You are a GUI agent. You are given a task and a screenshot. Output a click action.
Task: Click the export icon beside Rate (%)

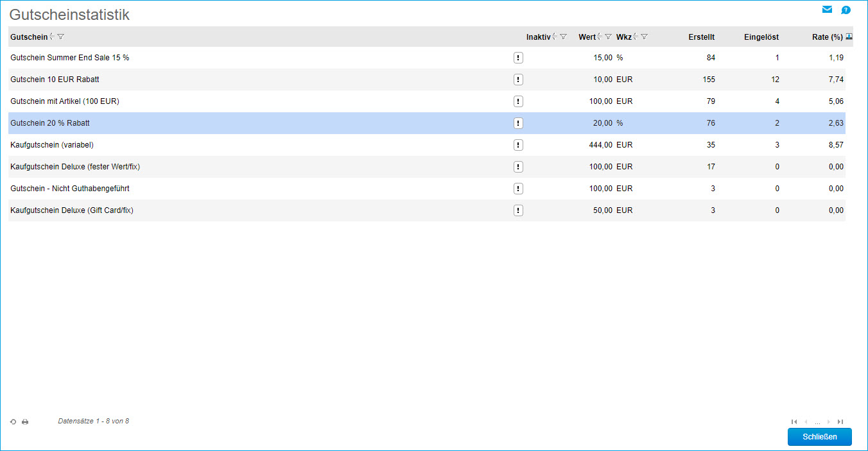pyautogui.click(x=849, y=37)
